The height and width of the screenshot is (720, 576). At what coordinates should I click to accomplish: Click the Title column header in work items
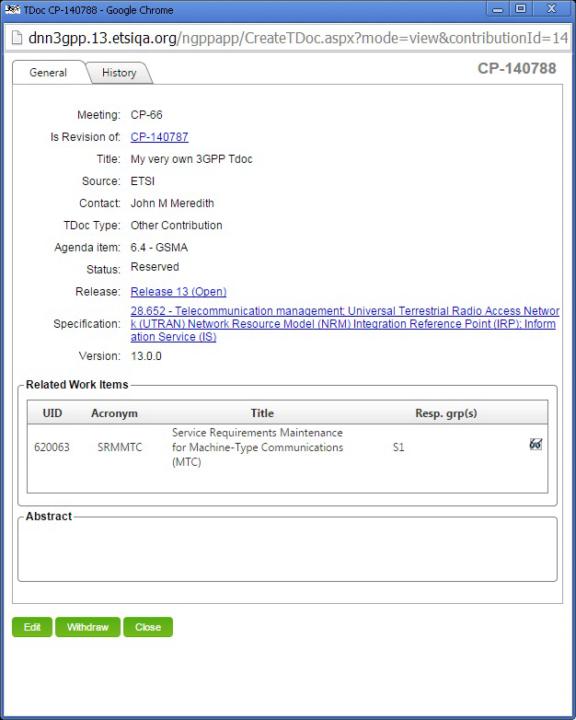262,413
